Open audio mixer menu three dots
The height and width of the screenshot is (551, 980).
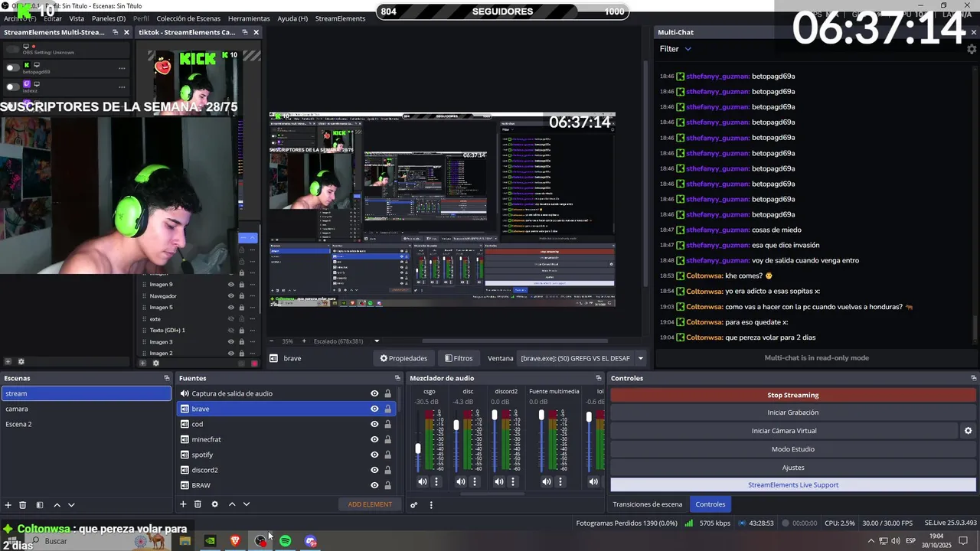431,505
